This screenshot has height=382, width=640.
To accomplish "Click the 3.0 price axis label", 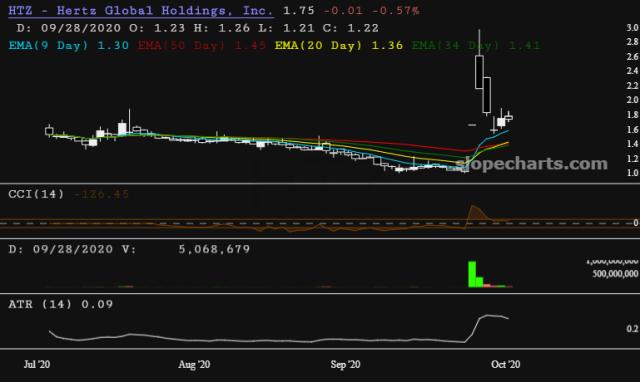I will click(632, 27).
